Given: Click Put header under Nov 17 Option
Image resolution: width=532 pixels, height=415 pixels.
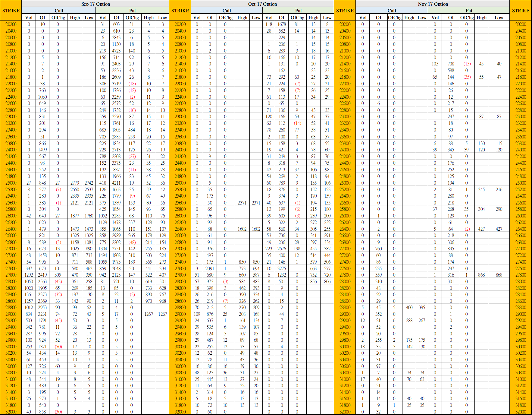Looking at the screenshot, I should coord(469,11).
